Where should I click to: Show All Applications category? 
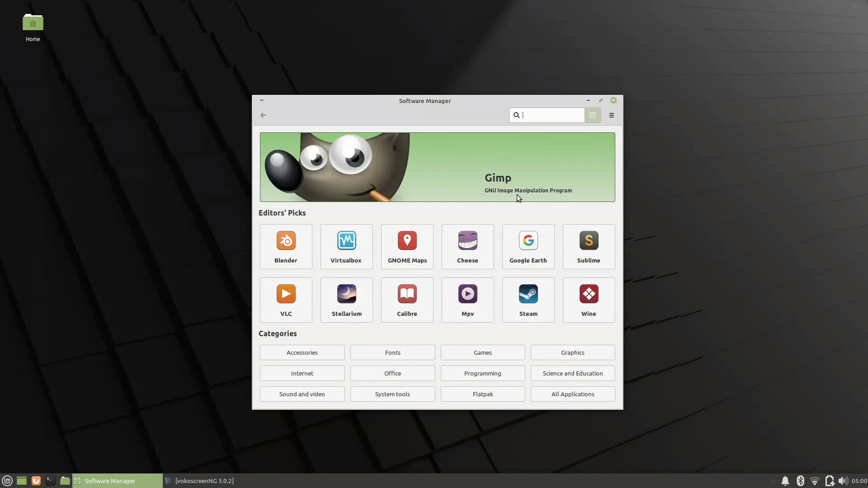click(x=573, y=394)
